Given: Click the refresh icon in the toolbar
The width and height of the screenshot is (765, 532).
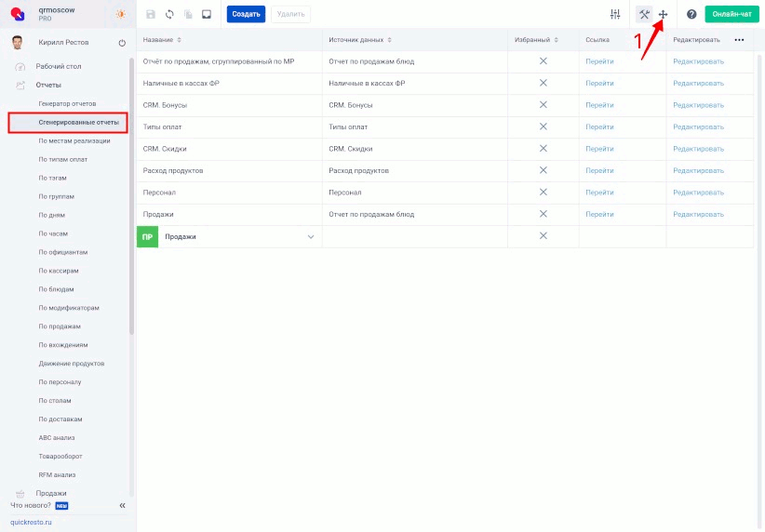Looking at the screenshot, I should pyautogui.click(x=169, y=14).
